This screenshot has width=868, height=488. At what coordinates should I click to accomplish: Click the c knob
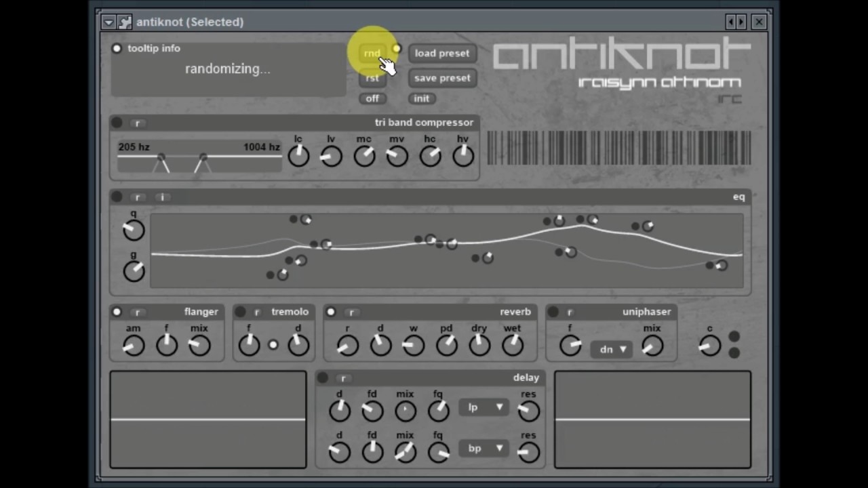click(710, 346)
